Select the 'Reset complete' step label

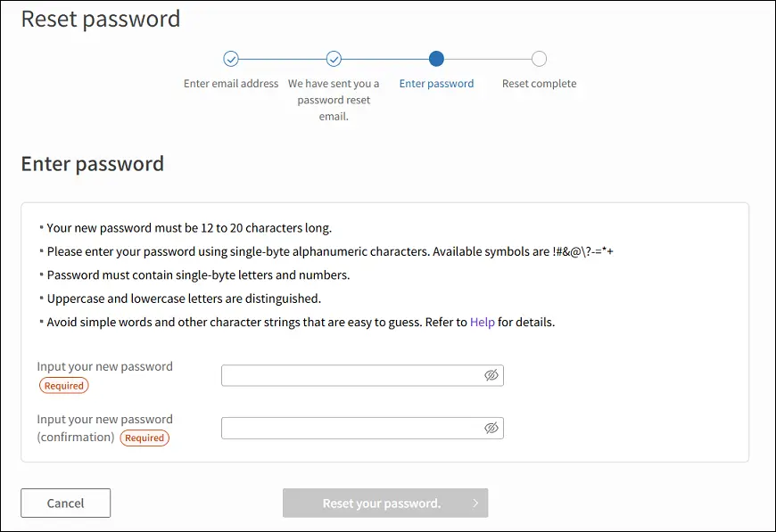point(539,84)
